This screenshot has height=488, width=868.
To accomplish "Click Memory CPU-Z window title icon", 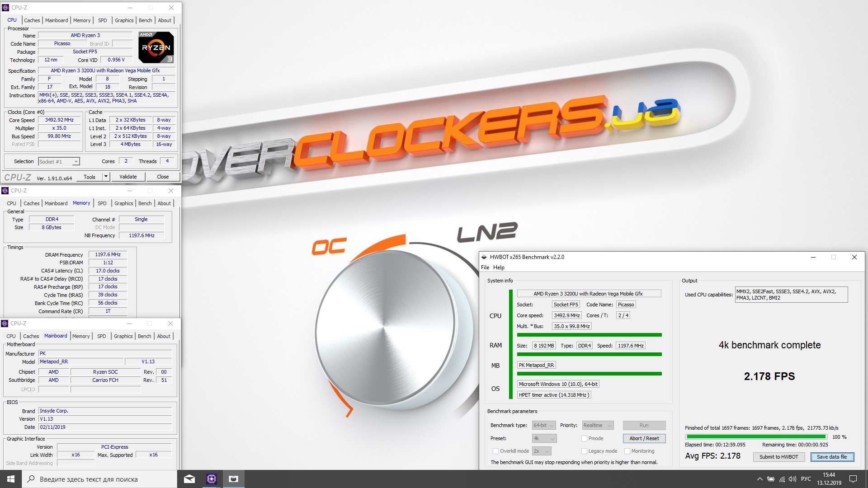I will point(5,191).
